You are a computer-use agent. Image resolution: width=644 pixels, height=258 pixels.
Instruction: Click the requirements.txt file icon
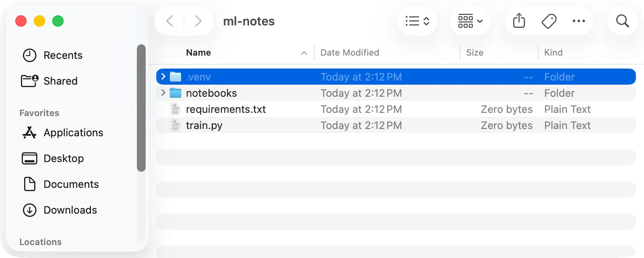(x=175, y=109)
